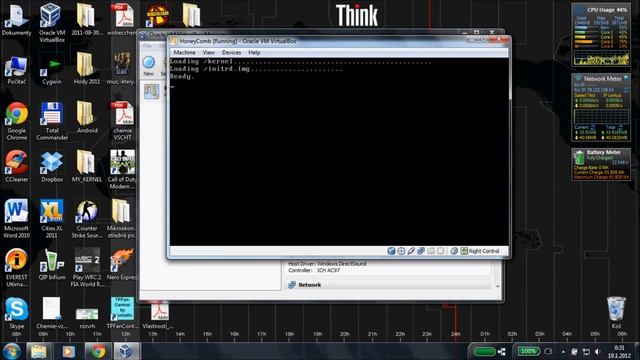Viewport: 640px width, 360px height.
Task: Launch Total Commander from desktop
Action: click(52, 121)
